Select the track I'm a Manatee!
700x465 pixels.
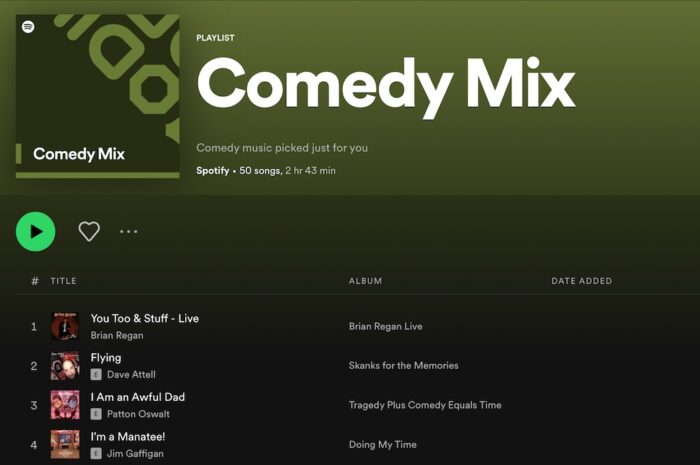[x=128, y=436]
